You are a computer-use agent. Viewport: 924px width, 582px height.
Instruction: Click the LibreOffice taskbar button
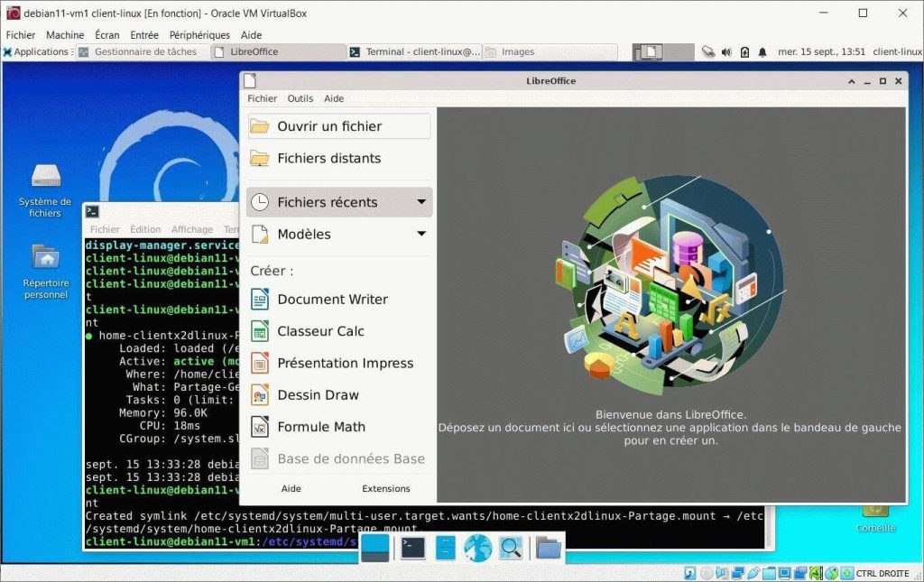(279, 51)
